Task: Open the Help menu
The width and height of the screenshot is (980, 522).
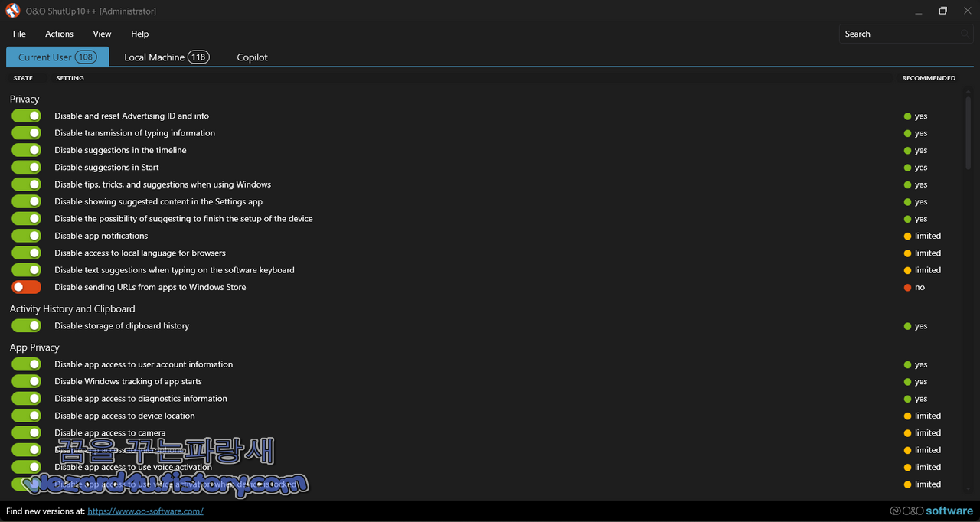Action: pyautogui.click(x=139, y=34)
